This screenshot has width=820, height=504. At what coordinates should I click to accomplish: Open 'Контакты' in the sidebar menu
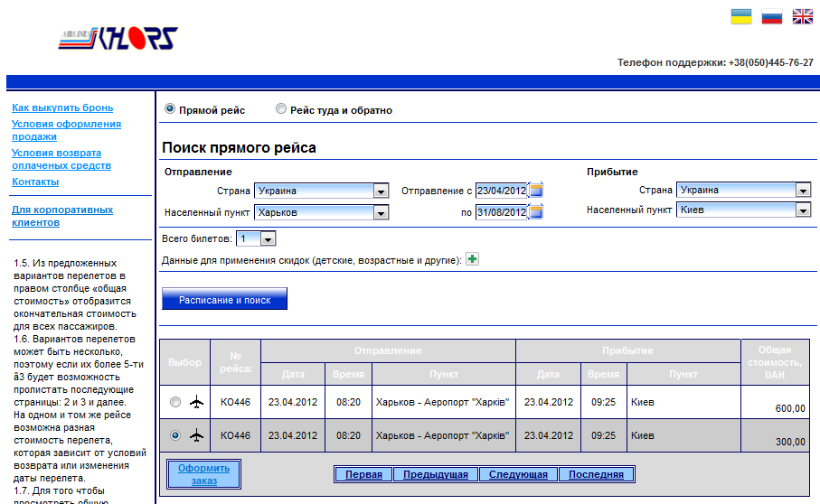pos(35,182)
